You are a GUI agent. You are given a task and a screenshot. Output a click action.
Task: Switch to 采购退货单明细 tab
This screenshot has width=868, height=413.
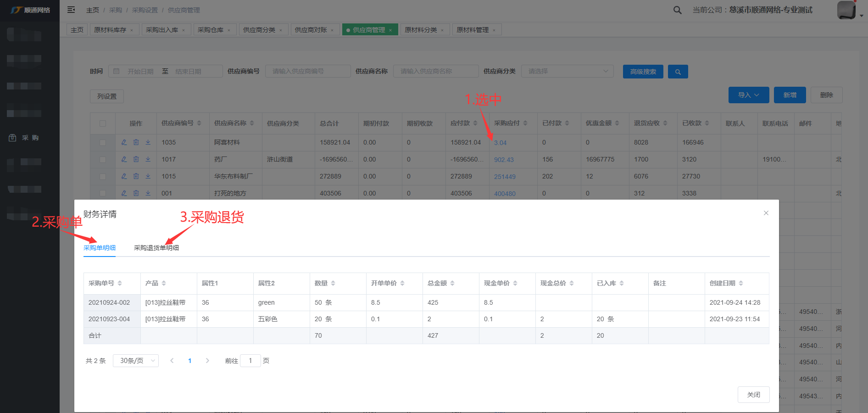pos(156,248)
